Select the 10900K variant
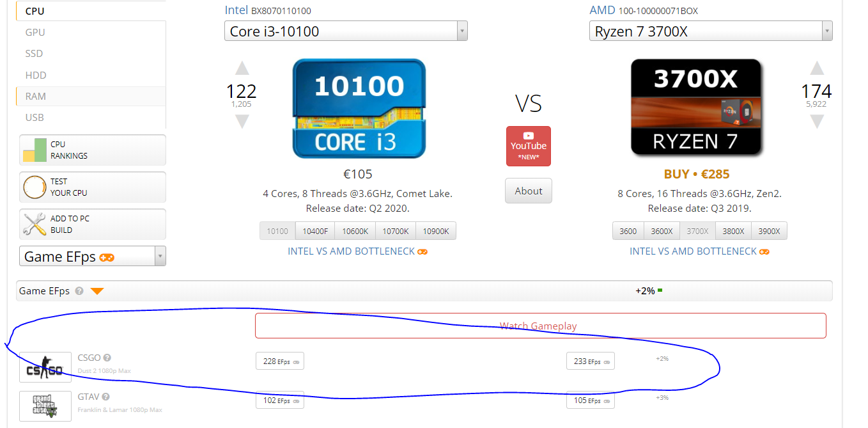 pyautogui.click(x=436, y=231)
